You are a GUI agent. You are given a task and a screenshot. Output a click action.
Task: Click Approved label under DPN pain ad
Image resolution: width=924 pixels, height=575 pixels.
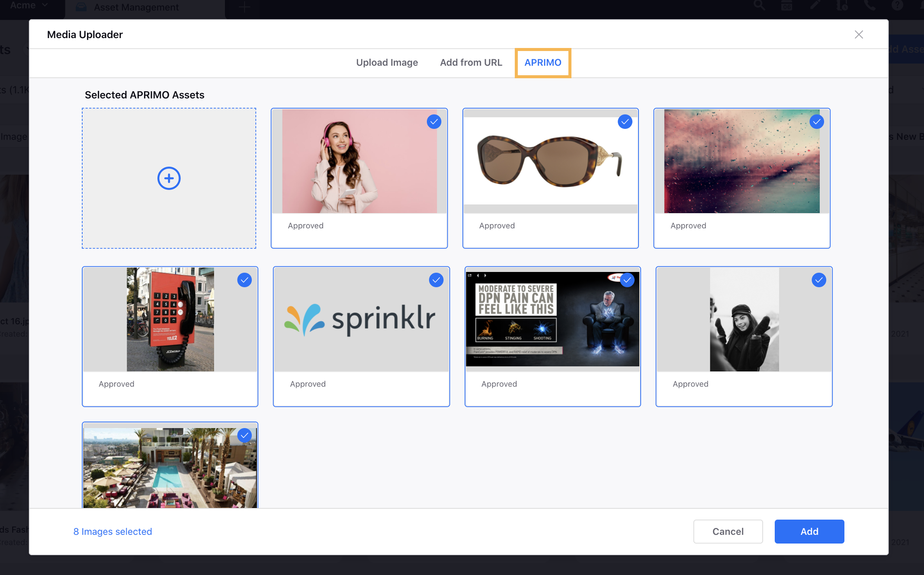(499, 384)
